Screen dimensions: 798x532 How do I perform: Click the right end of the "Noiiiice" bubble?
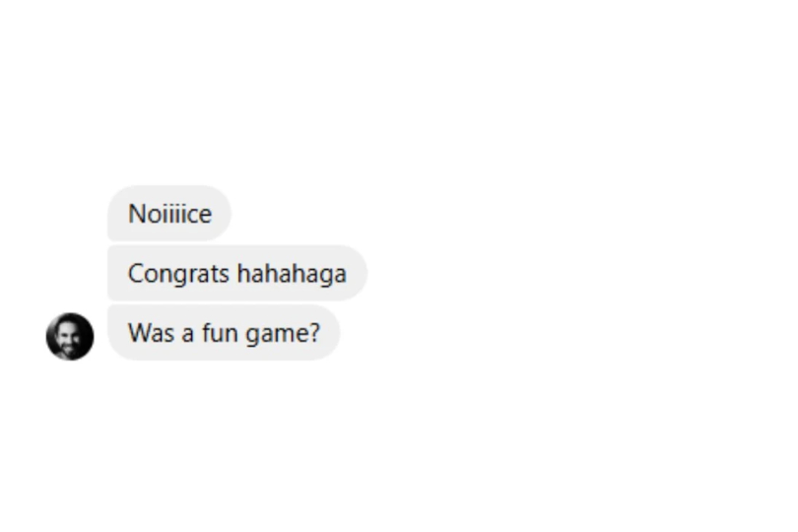pos(222,214)
